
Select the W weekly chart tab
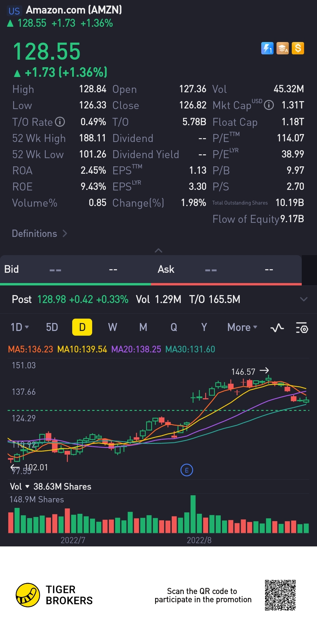tap(113, 327)
